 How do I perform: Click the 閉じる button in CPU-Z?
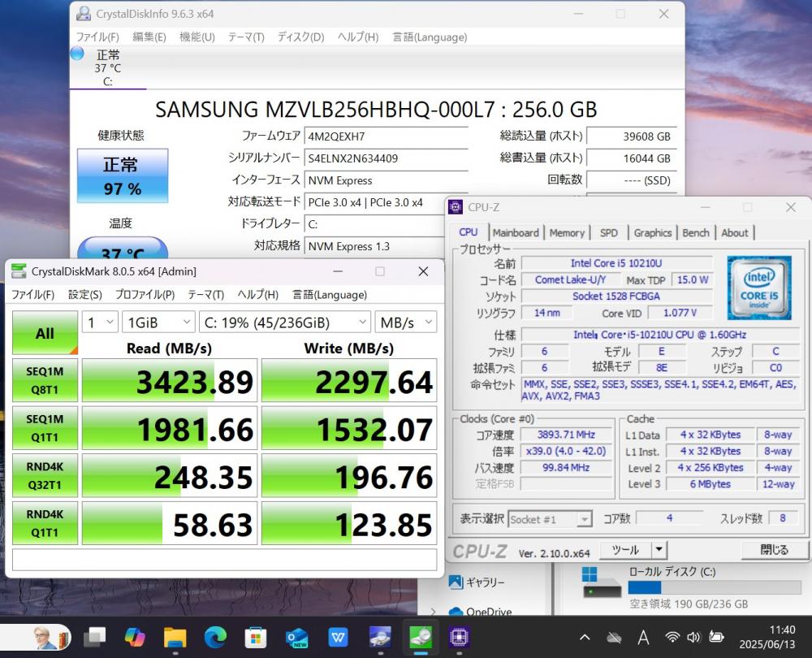pyautogui.click(x=774, y=550)
